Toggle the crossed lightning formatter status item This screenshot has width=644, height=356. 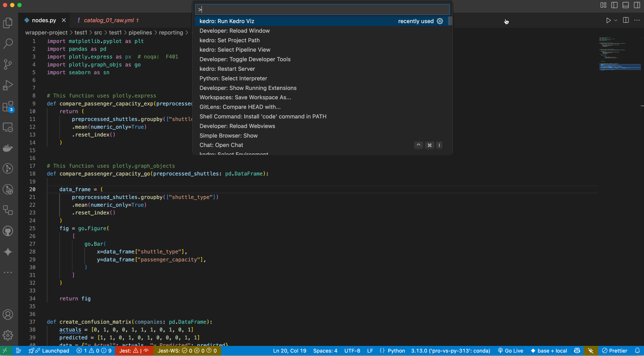coord(591,351)
